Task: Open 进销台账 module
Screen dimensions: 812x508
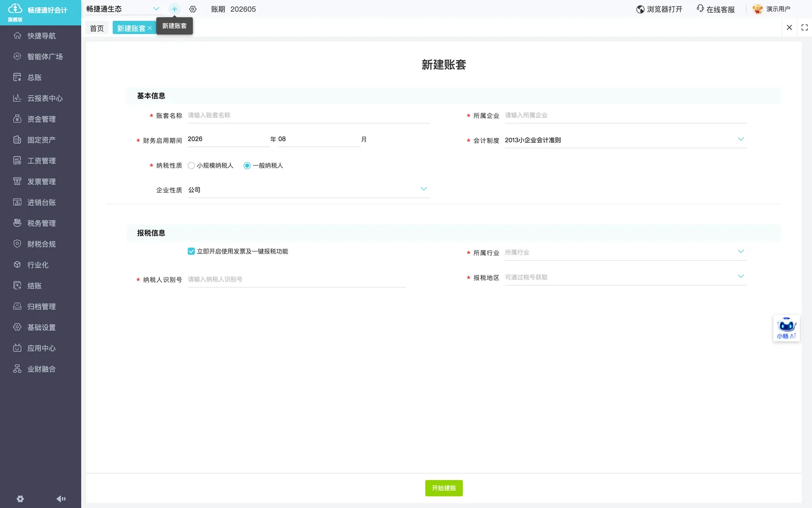Action: click(x=41, y=202)
